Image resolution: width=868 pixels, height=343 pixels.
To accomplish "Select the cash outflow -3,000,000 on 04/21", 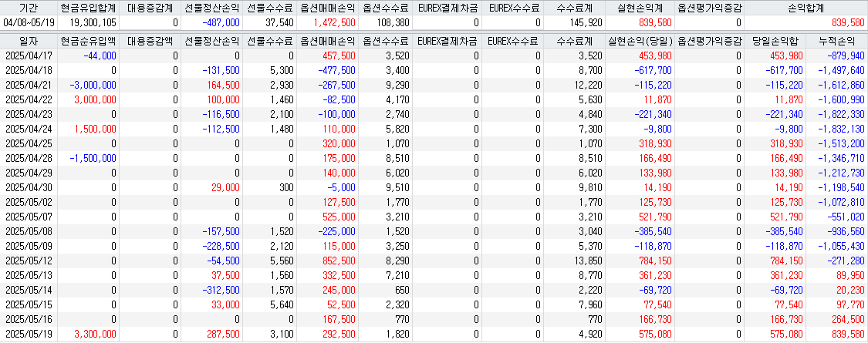I will click(93, 85).
